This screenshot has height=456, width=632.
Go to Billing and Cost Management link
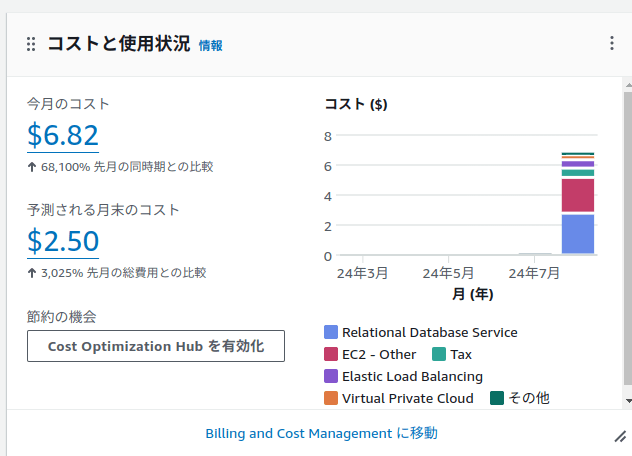[321, 433]
